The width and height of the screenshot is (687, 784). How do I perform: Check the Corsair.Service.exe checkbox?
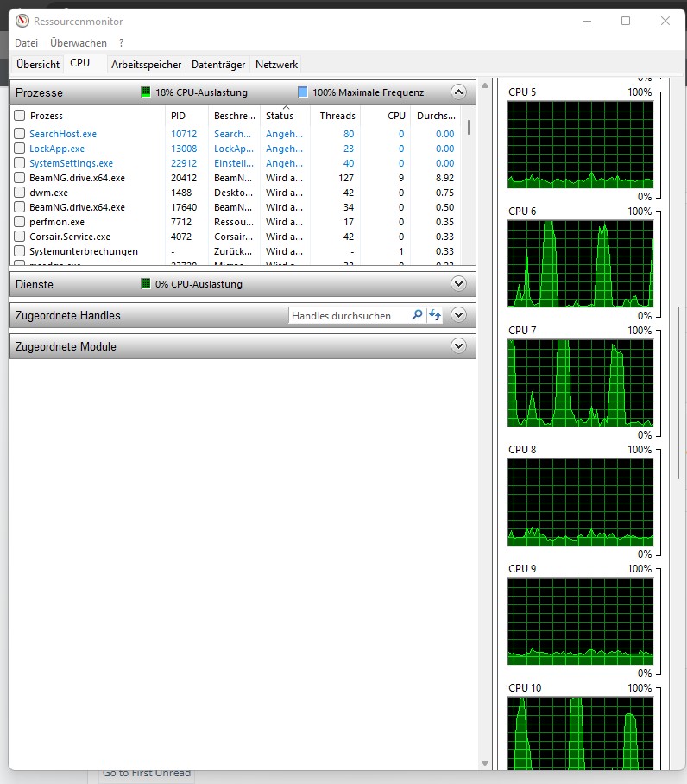point(20,237)
